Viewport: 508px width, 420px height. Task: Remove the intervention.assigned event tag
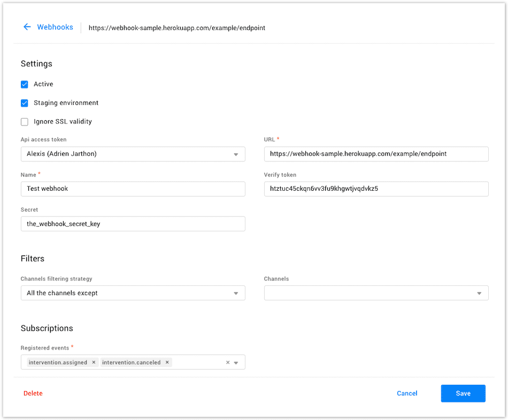[x=94, y=362]
